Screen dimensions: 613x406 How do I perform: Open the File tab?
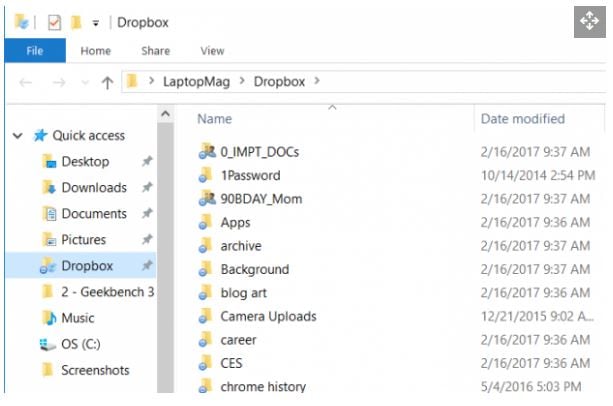35,51
